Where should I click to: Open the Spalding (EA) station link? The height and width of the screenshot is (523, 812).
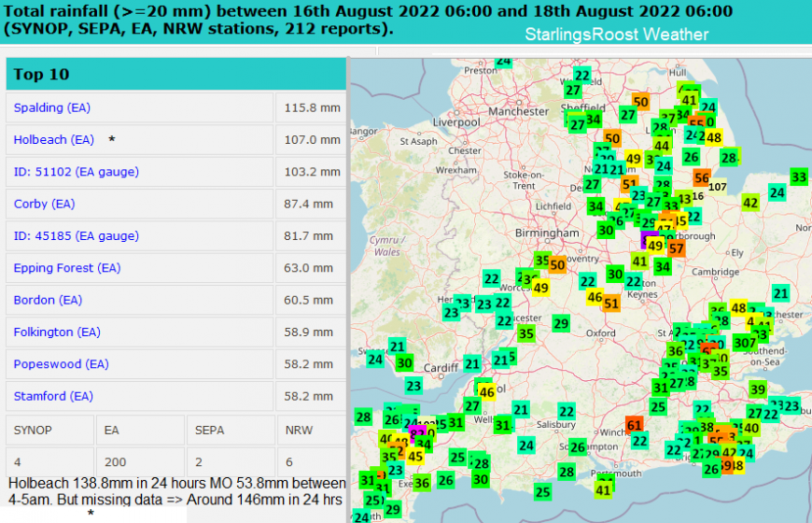tap(51, 107)
